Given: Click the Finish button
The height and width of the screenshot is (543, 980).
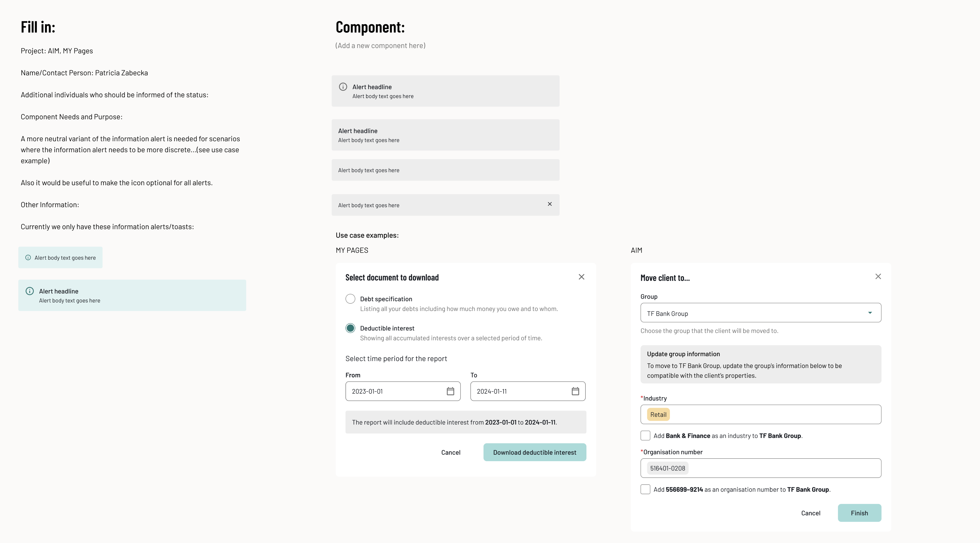Looking at the screenshot, I should pos(859,513).
